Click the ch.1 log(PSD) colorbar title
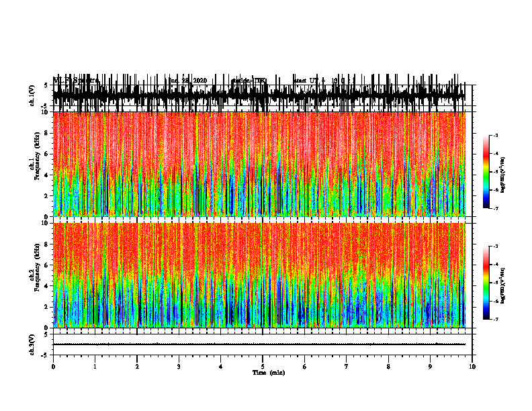The width and height of the screenshot is (532, 411). coord(503,175)
